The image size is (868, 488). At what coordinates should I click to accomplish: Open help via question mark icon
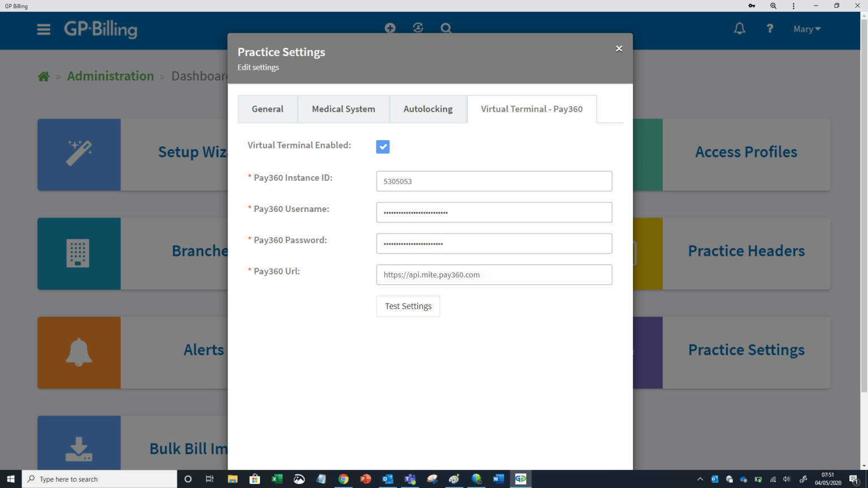coord(770,29)
